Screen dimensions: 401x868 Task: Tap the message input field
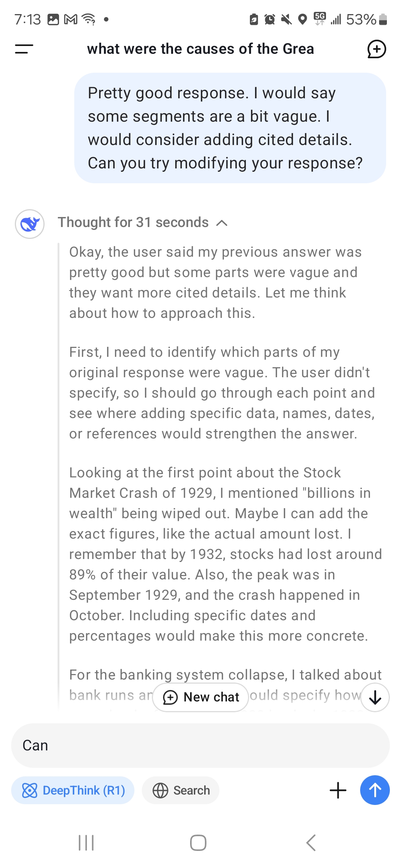[200, 746]
